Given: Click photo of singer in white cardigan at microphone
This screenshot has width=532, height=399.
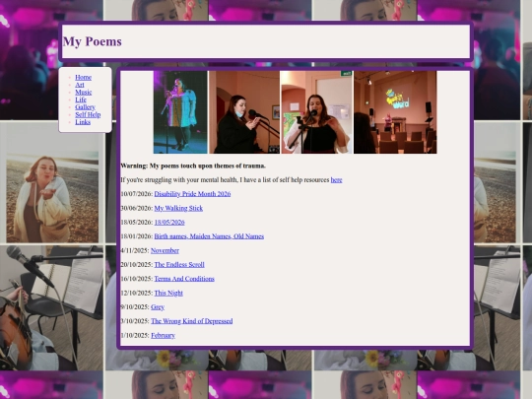Looking at the screenshot, I should coord(317,112).
